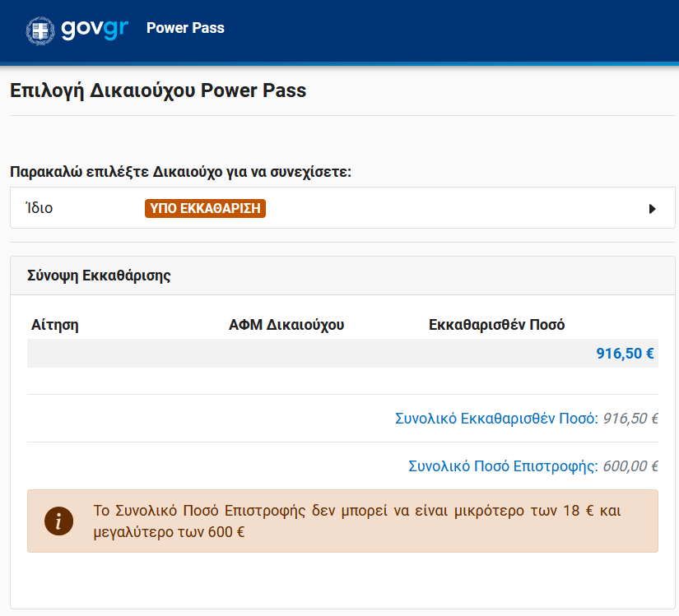Image resolution: width=679 pixels, height=616 pixels.
Task: Click the Greek national emblem icon
Action: [40, 30]
